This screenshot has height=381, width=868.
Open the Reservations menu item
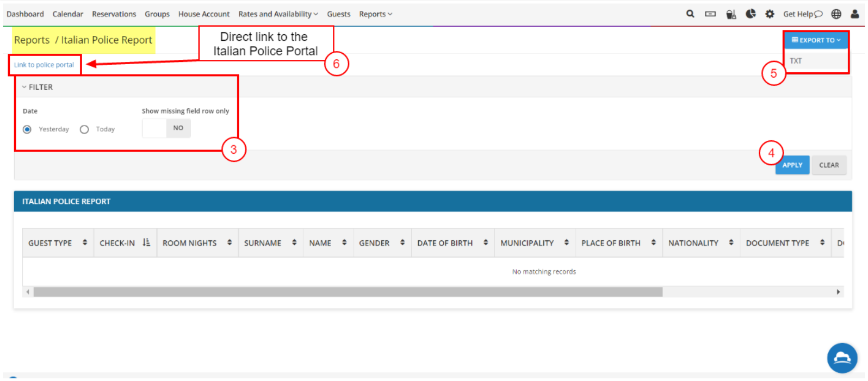[x=114, y=14]
